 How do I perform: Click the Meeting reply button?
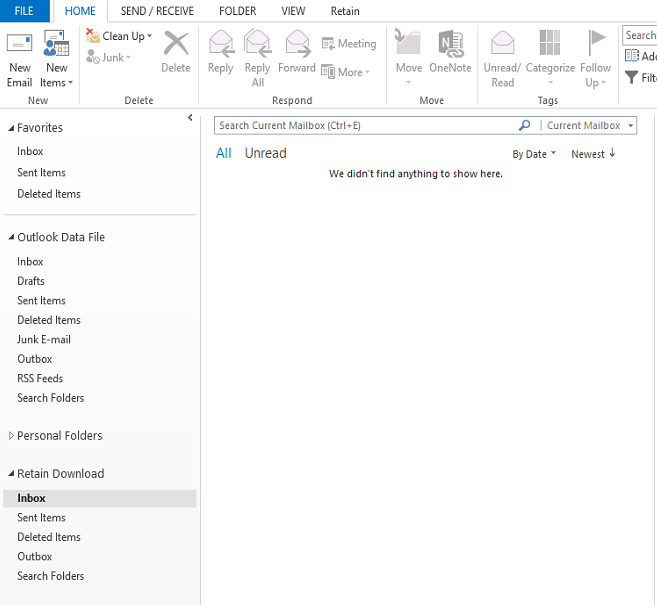(349, 44)
